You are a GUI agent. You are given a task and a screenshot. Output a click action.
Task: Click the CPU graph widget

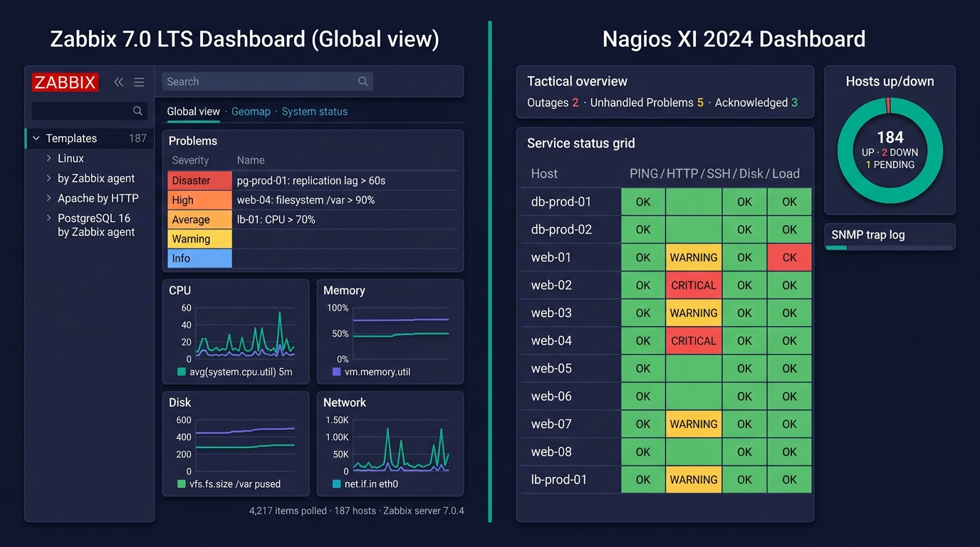point(236,331)
